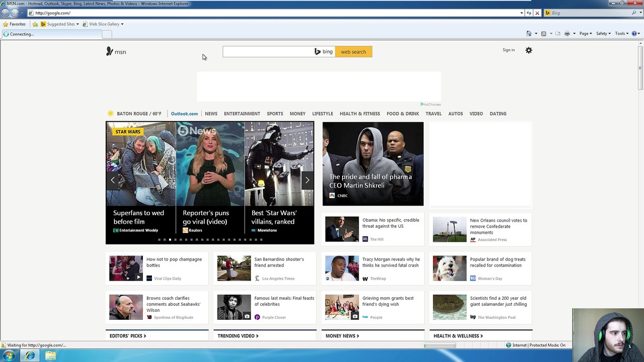Go to the MONEY section
The image size is (644, 362).
297,114
